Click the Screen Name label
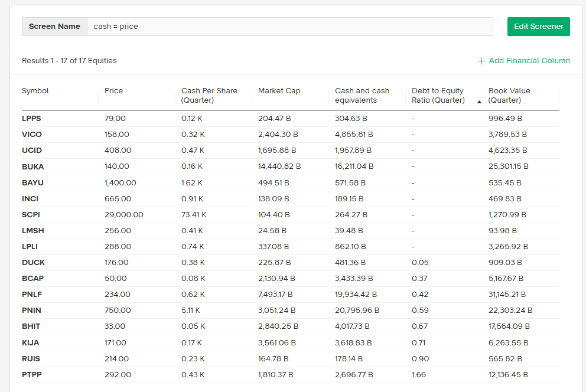 54,27
